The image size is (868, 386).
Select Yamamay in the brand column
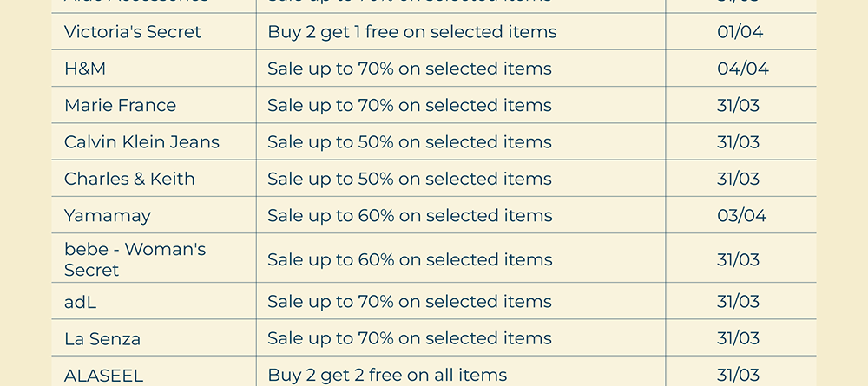click(108, 216)
